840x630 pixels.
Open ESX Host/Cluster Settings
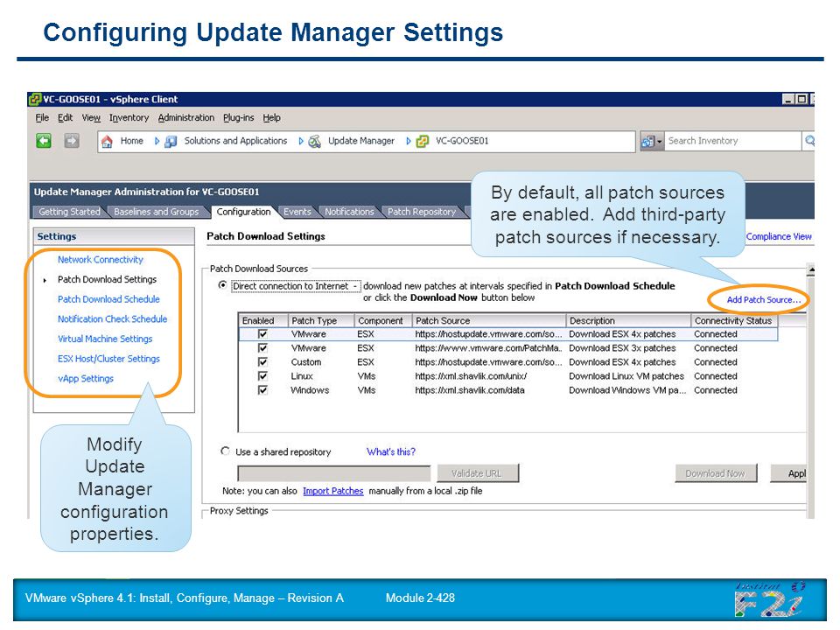(x=108, y=359)
